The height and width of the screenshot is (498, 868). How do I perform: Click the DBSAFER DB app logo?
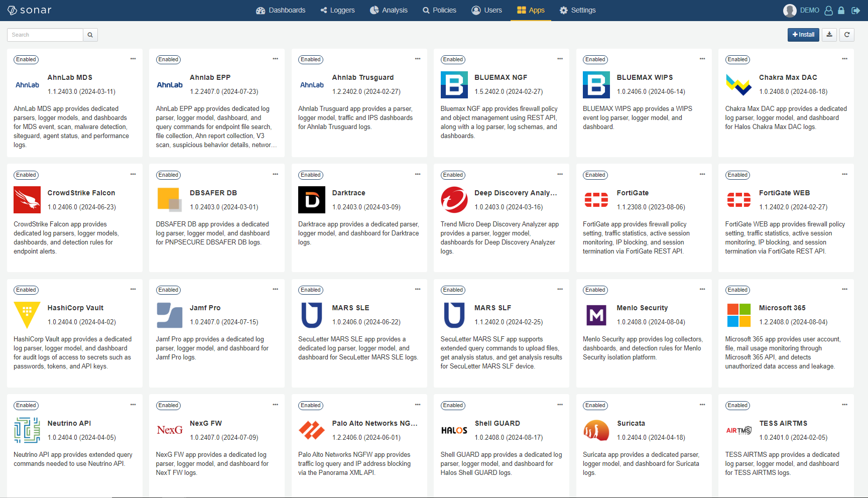click(169, 200)
